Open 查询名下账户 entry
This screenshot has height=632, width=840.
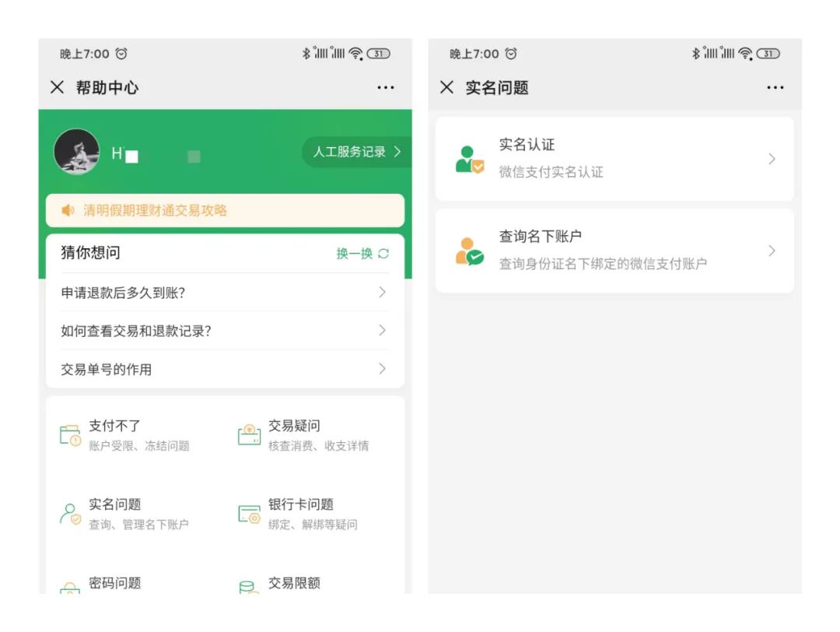pyautogui.click(x=614, y=251)
